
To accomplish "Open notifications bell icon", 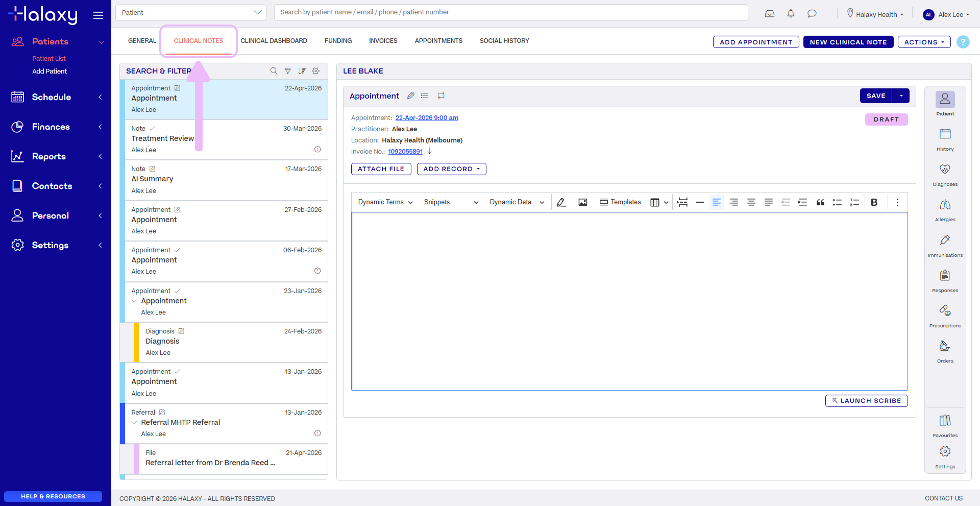I will tap(791, 14).
